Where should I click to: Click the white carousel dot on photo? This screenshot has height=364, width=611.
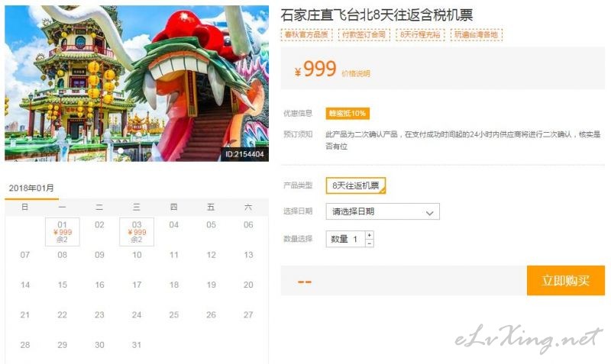(x=121, y=150)
